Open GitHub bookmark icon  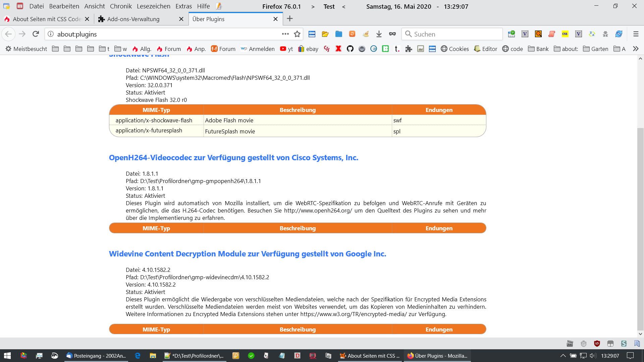pos(350,49)
